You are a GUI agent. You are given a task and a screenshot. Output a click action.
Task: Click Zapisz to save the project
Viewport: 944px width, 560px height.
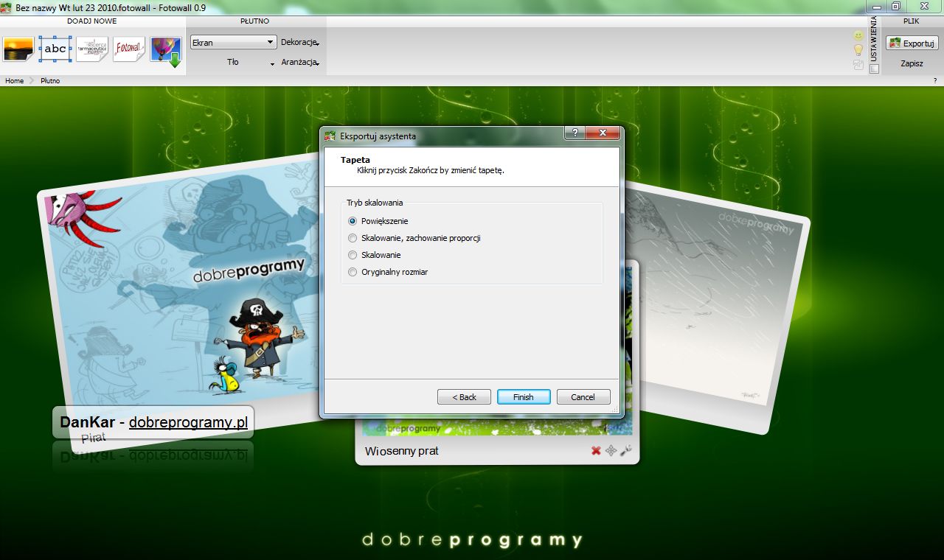coord(912,63)
